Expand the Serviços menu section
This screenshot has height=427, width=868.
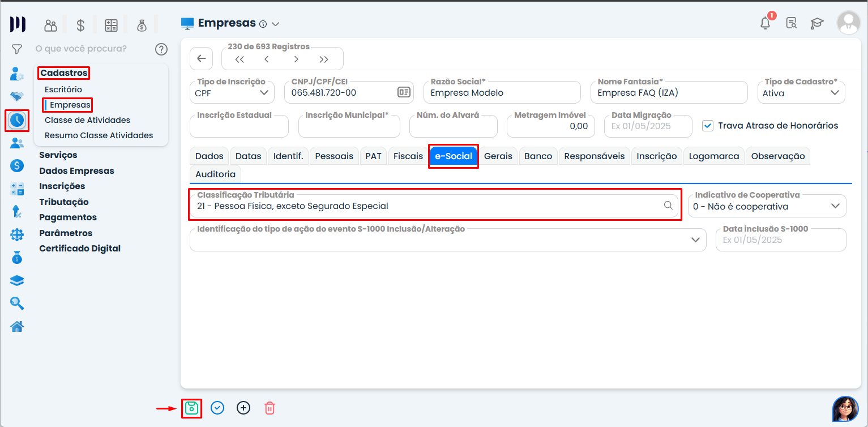[x=58, y=155]
